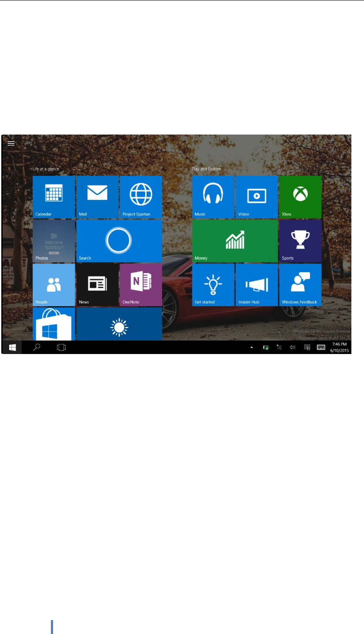Open the hamburger menu at top left
The image size is (364, 634).
[x=11, y=143]
